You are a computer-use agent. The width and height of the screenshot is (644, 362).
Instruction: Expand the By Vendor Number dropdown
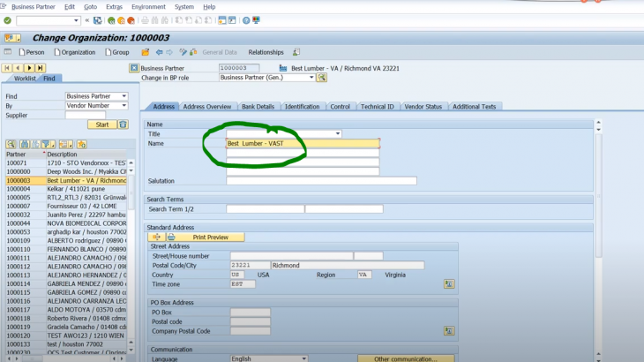[124, 106]
